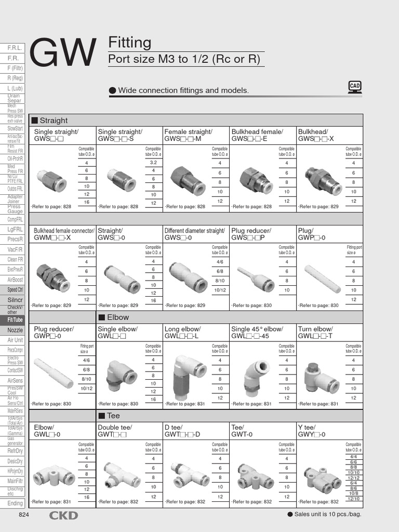The image size is (399, 532).
Task: Click the Double tee fitting image
Action: pyautogui.click(x=122, y=476)
